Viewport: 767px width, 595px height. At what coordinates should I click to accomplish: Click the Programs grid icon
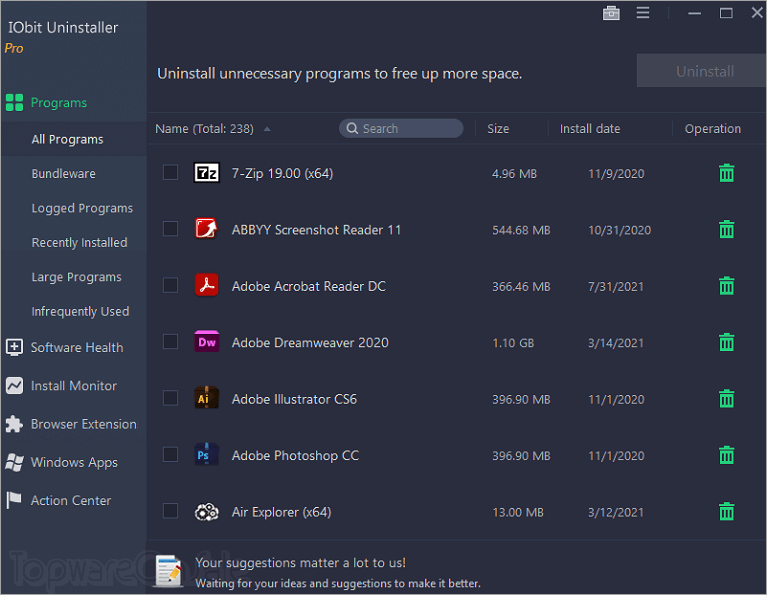[x=14, y=103]
